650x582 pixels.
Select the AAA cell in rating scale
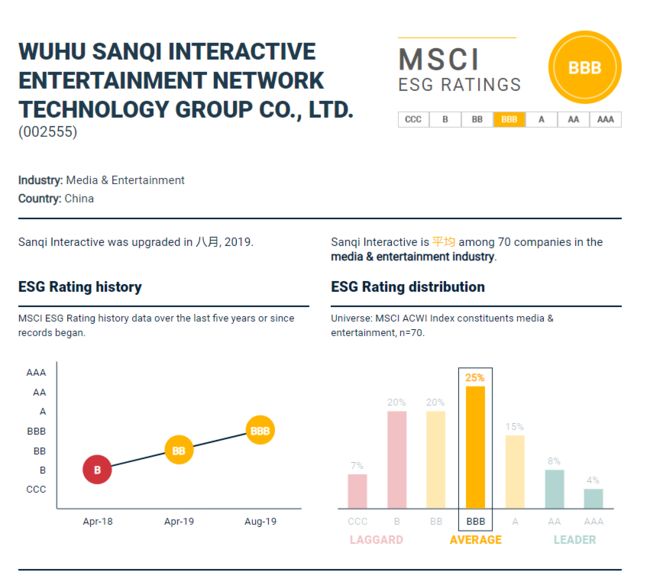click(x=605, y=119)
